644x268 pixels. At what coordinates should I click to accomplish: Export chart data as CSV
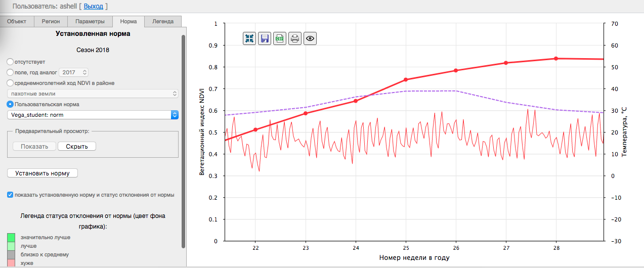tap(280, 38)
